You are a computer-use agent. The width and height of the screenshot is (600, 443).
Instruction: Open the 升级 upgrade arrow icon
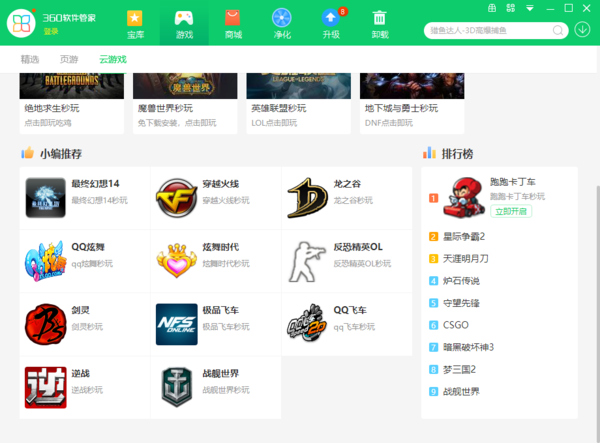point(331,18)
